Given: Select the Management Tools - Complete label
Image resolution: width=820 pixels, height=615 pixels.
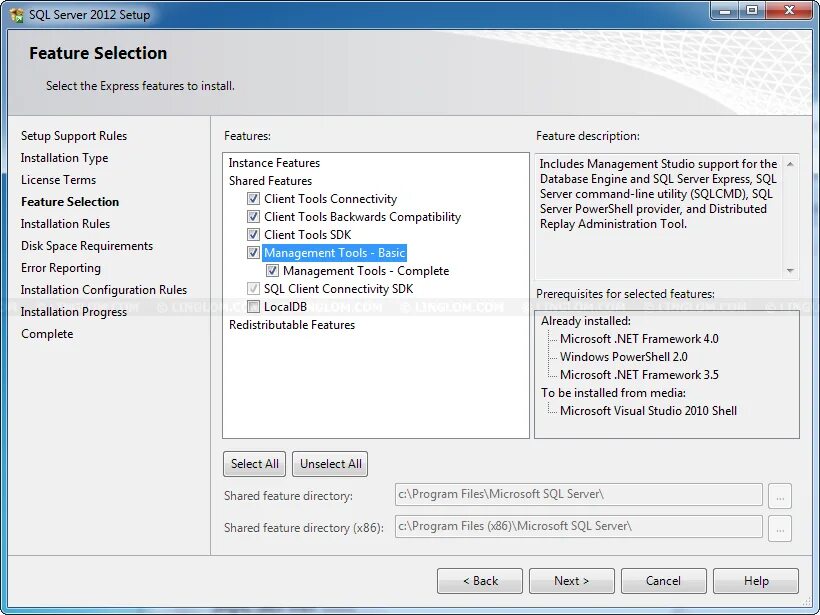Looking at the screenshot, I should tap(366, 271).
